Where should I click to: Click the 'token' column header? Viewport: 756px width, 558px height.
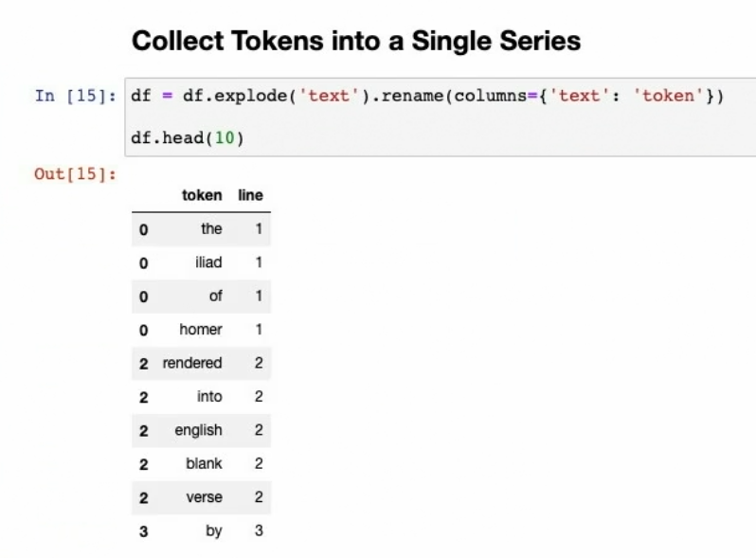[202, 195]
